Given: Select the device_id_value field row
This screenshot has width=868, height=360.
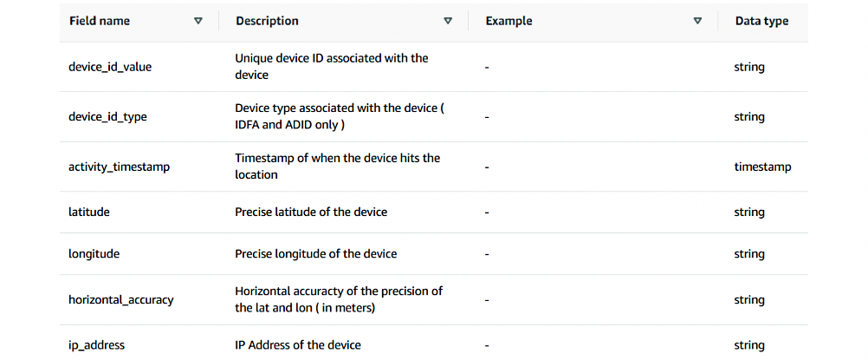Looking at the screenshot, I should 434,67.
